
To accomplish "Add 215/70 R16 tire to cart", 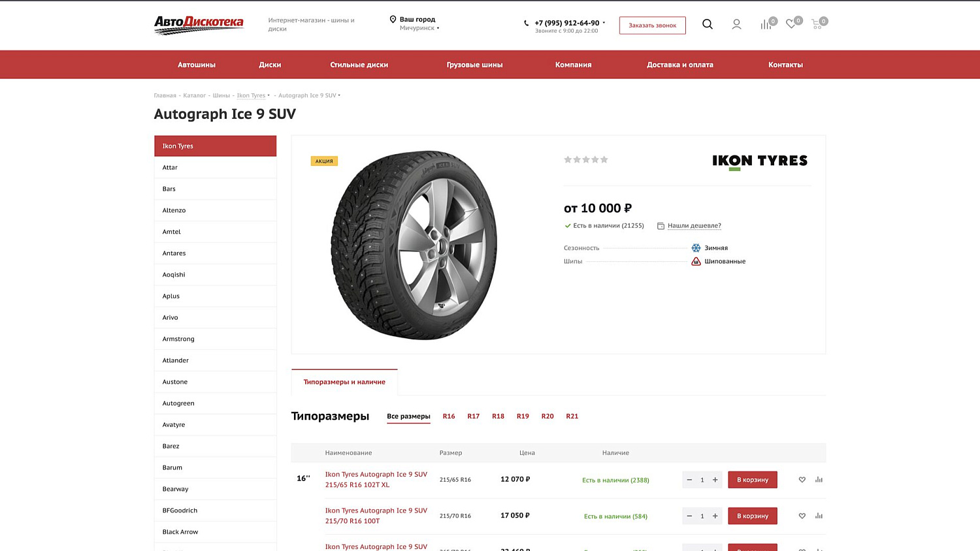I will coord(753,516).
